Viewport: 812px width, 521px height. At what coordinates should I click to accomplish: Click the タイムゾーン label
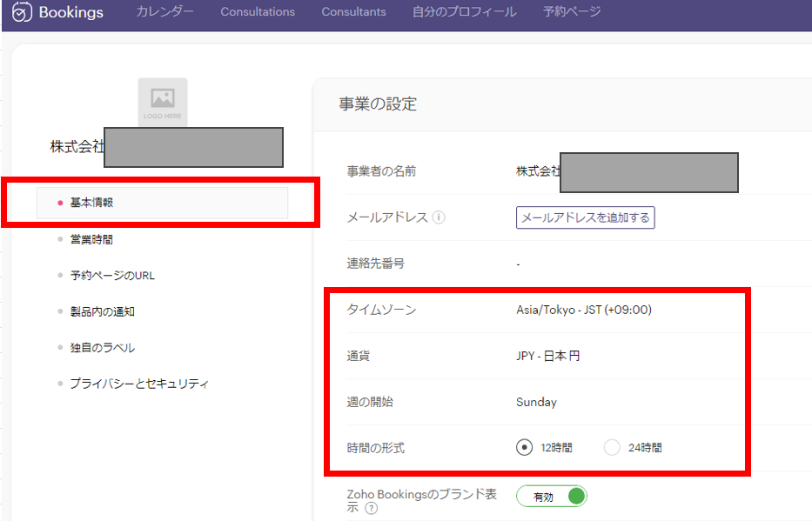(x=381, y=310)
